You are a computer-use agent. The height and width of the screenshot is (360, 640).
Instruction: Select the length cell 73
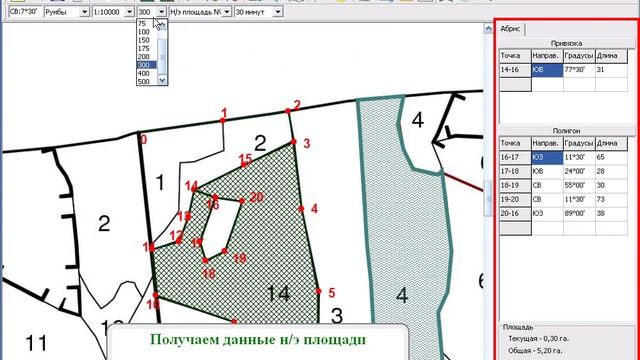pos(611,200)
